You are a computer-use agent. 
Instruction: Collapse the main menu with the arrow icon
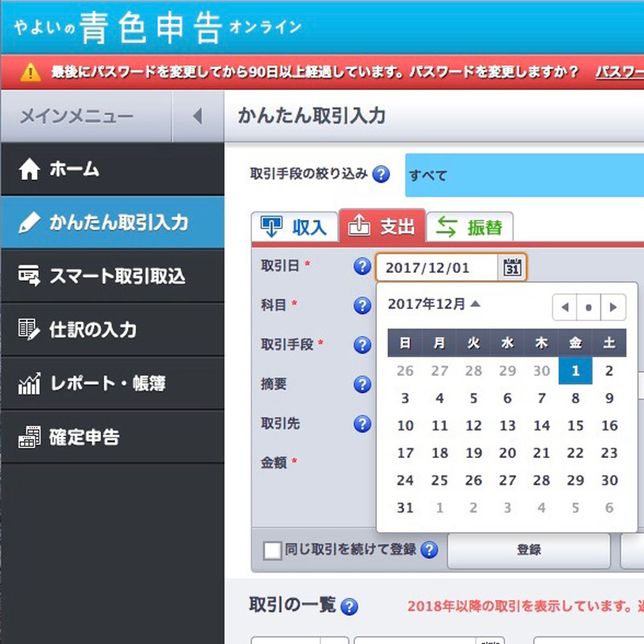pos(197,117)
